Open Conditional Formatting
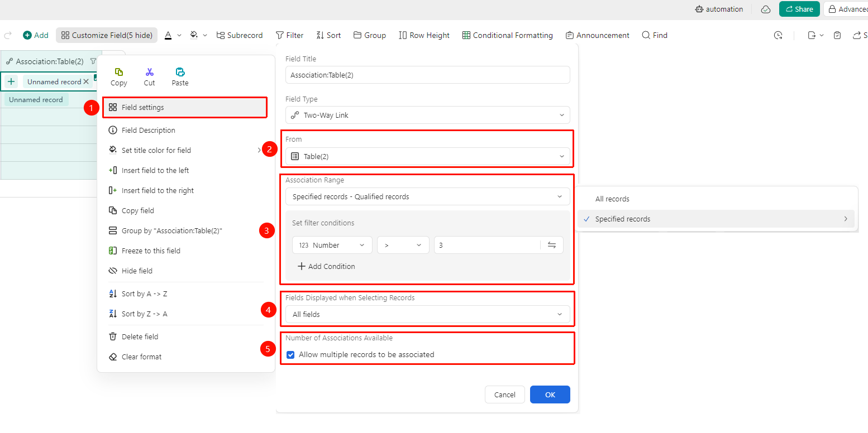This screenshot has width=868, height=433. 507,35
